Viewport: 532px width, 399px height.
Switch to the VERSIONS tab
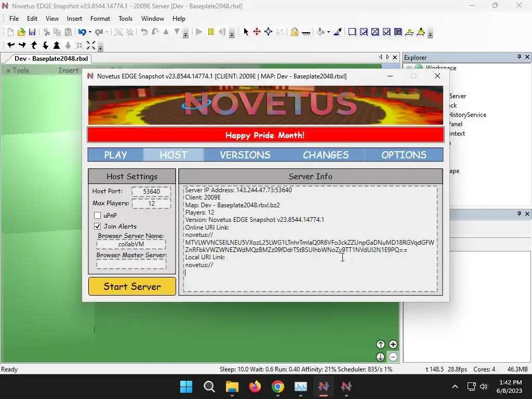(245, 155)
